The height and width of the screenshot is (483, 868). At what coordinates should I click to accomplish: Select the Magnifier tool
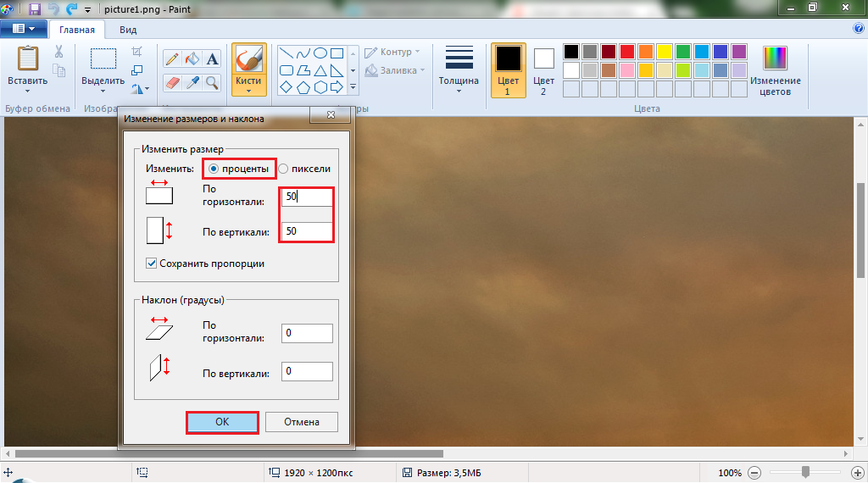212,82
